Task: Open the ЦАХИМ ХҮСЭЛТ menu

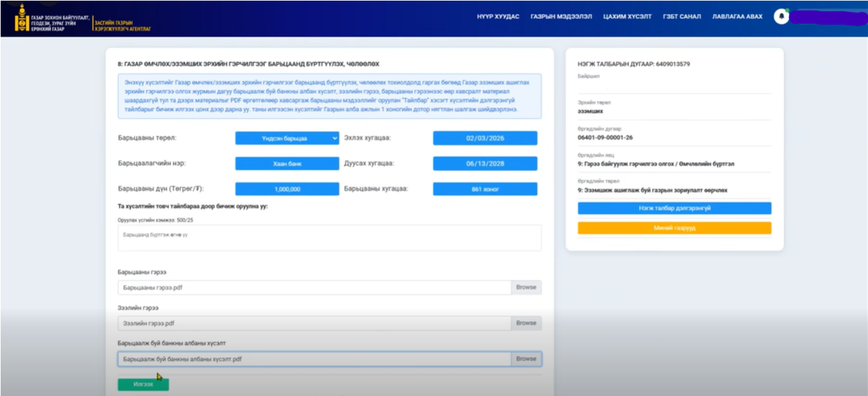Action: [627, 17]
